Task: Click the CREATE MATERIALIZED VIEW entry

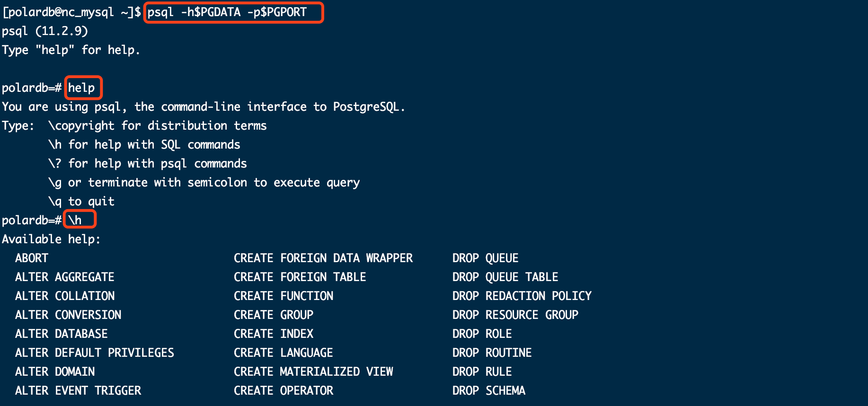Action: click(x=313, y=372)
